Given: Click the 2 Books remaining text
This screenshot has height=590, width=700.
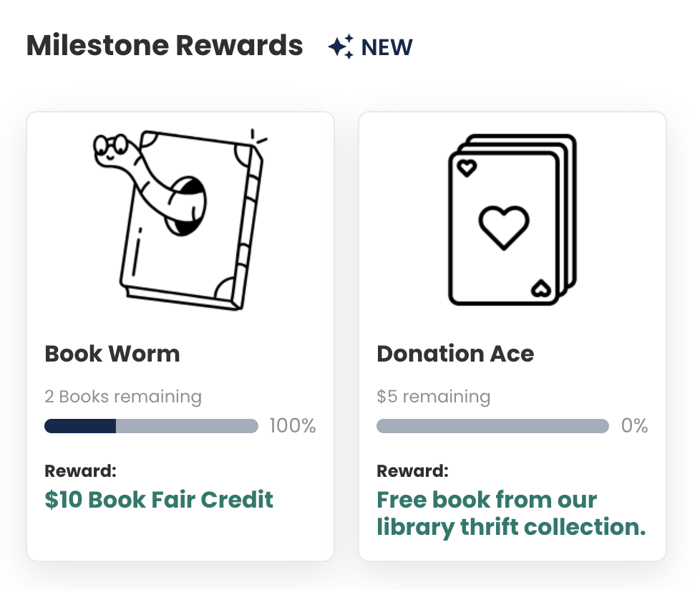Looking at the screenshot, I should coord(123,397).
